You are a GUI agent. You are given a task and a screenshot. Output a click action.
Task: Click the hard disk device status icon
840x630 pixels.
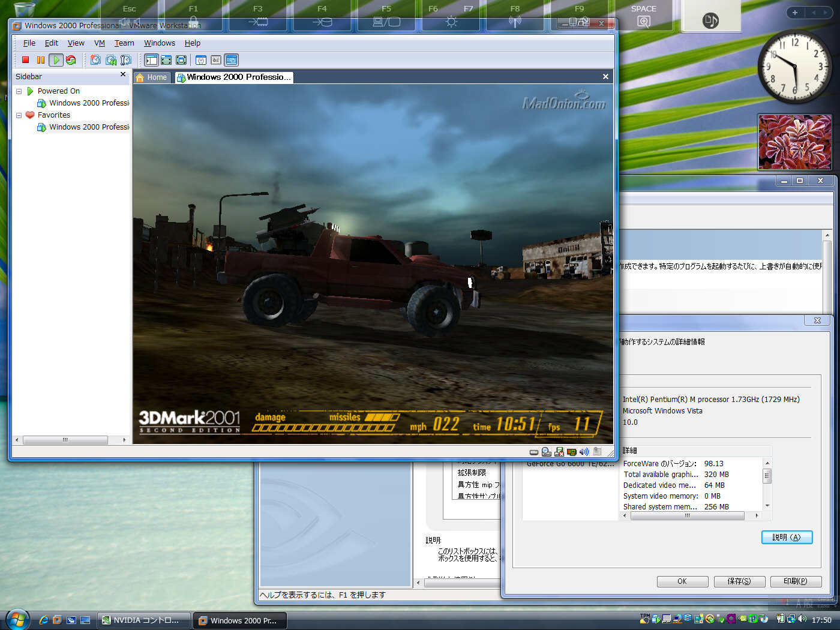tap(533, 452)
